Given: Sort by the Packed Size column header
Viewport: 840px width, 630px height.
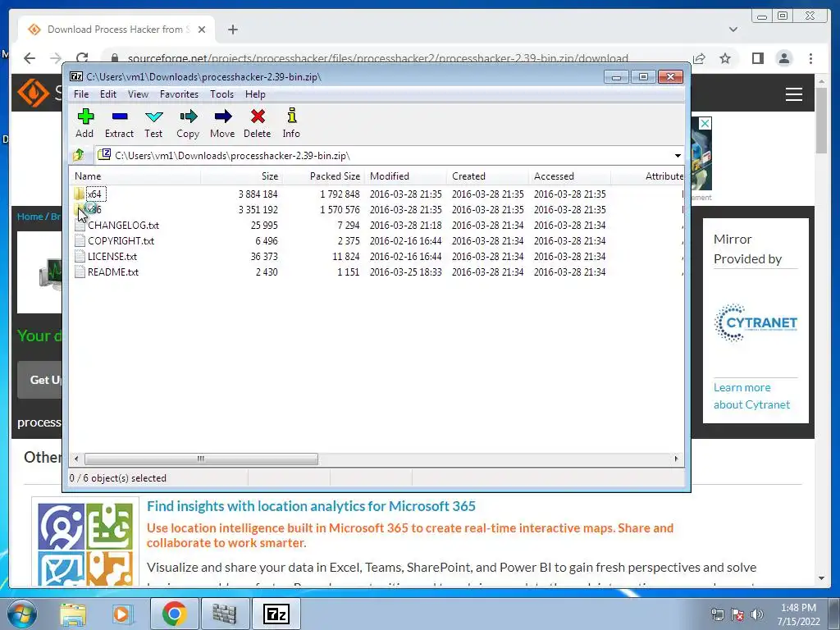Looking at the screenshot, I should (323, 176).
